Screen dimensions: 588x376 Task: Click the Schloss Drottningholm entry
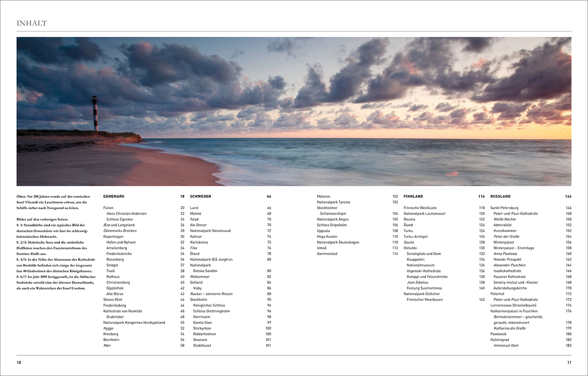(x=211, y=311)
